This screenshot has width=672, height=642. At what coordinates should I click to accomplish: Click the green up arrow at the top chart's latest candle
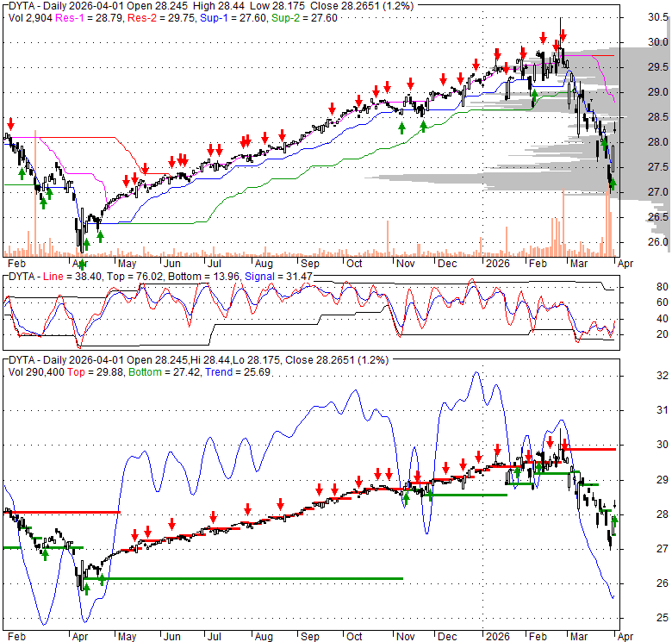coord(613,183)
